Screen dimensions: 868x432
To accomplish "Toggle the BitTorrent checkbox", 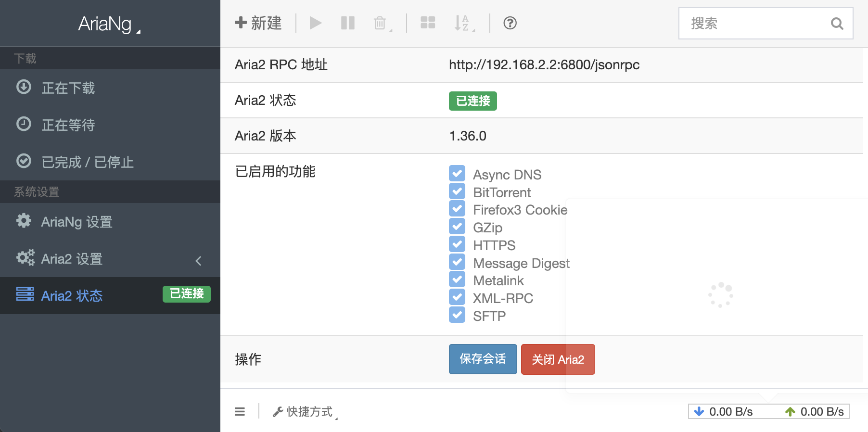I will (457, 191).
